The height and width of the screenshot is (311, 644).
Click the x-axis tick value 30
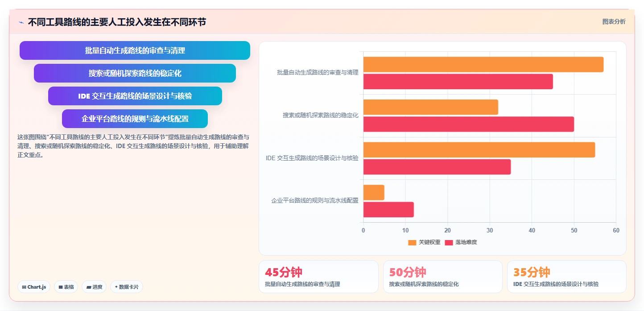click(x=490, y=230)
